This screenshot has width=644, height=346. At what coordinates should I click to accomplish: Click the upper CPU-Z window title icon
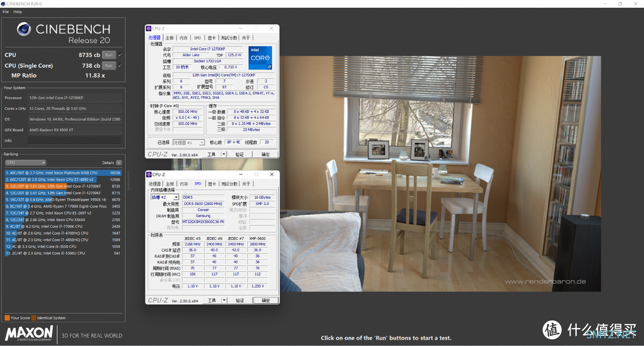149,29
